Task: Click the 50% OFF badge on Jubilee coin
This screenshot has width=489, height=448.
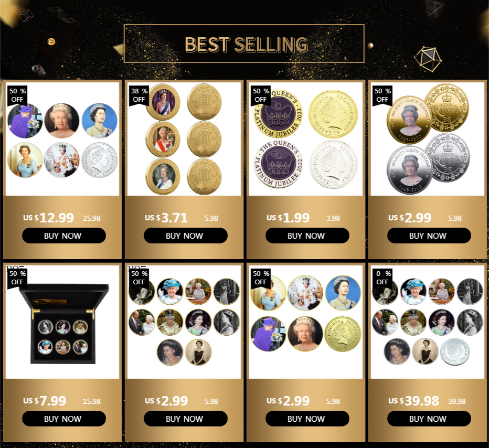Action: (x=261, y=95)
